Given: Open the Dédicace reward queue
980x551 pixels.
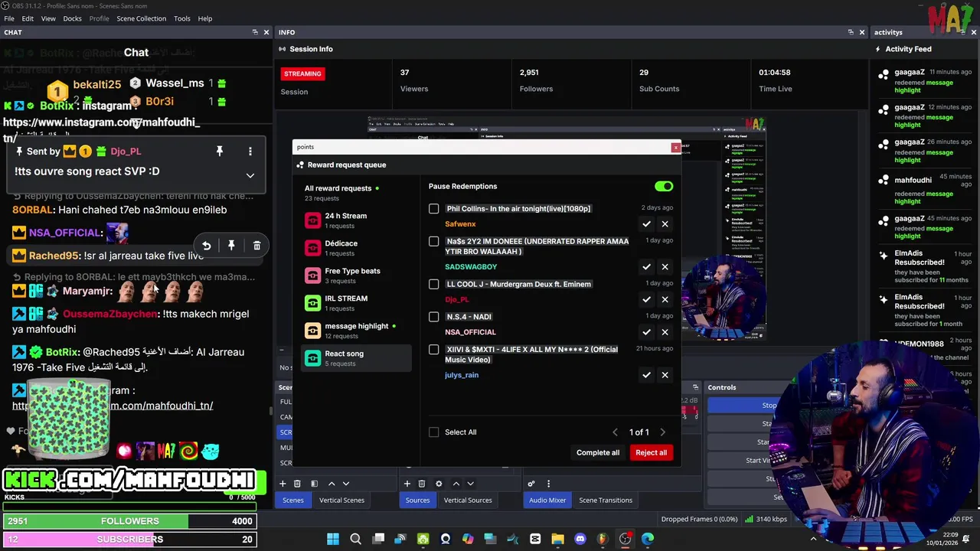Looking at the screenshot, I should pyautogui.click(x=356, y=248).
